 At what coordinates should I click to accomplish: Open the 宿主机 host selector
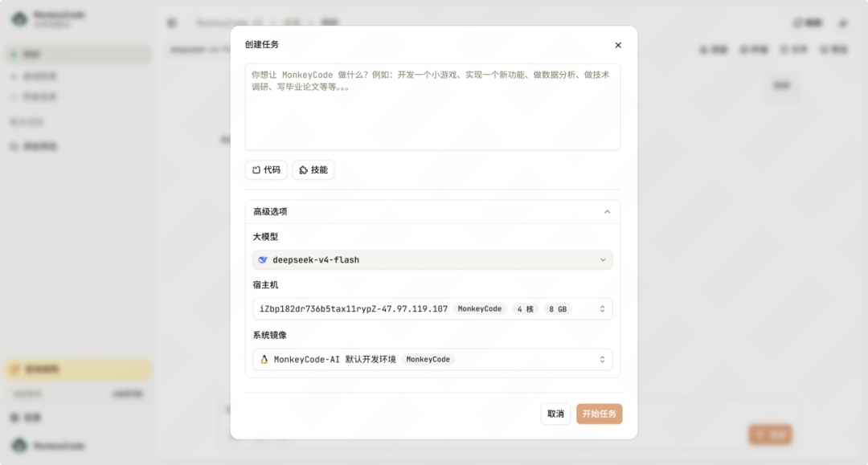click(x=432, y=309)
